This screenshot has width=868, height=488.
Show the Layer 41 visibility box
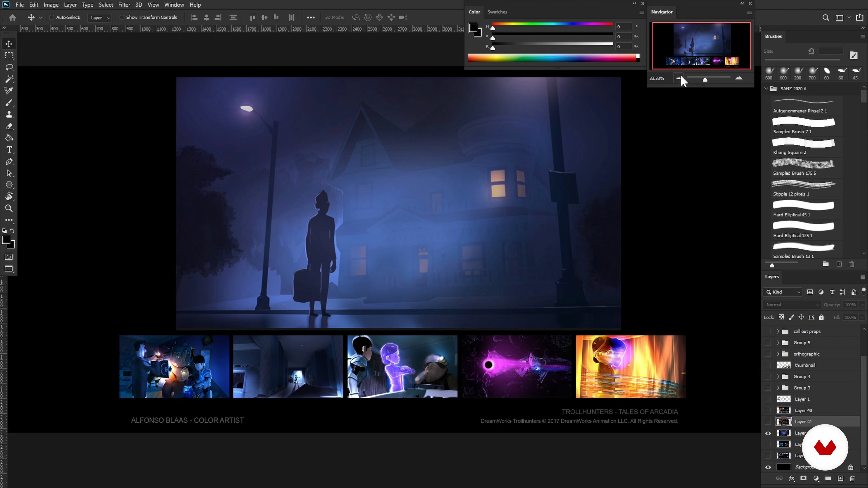click(x=768, y=422)
